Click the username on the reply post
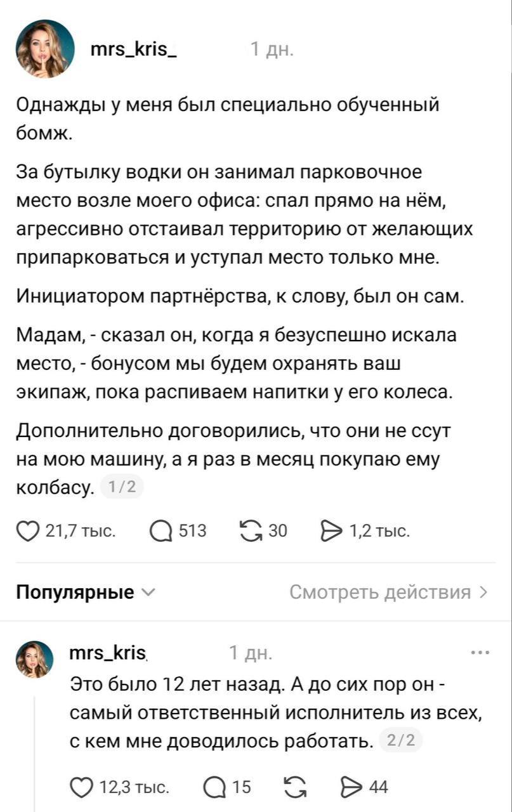The image size is (512, 812). tap(108, 652)
